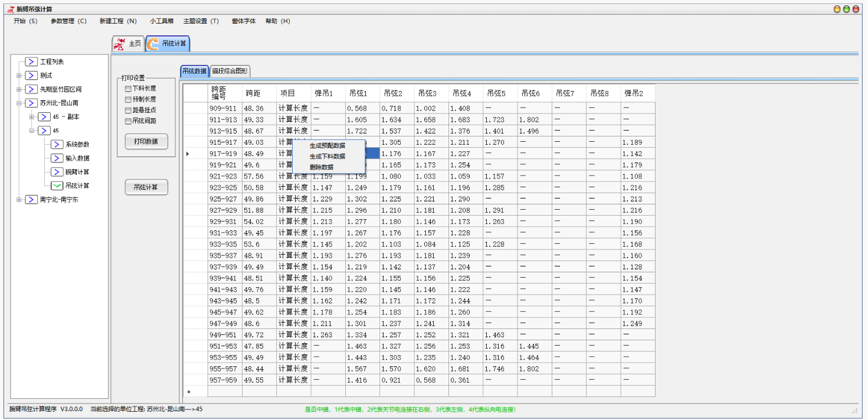Choose 生成下料数据 from the context menu

click(x=327, y=157)
